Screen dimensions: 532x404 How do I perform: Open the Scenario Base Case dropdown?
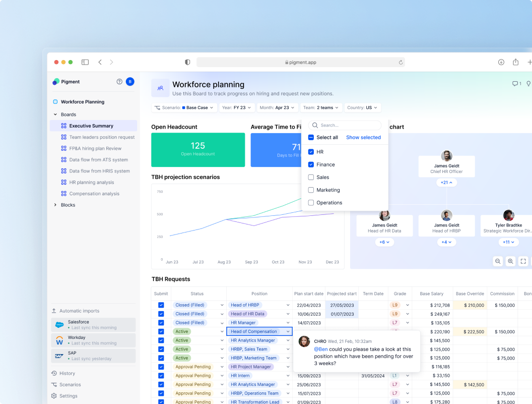click(x=184, y=108)
